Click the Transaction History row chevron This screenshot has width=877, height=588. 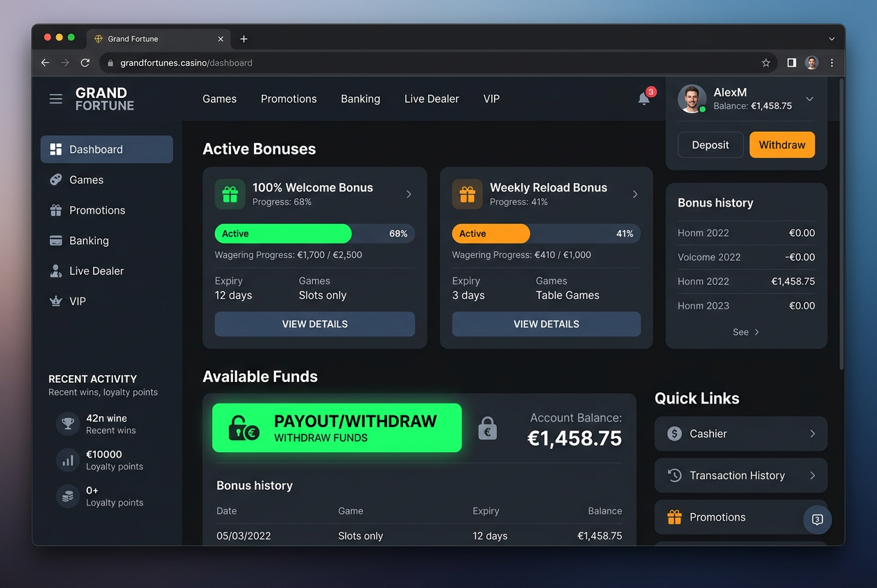pyautogui.click(x=812, y=475)
